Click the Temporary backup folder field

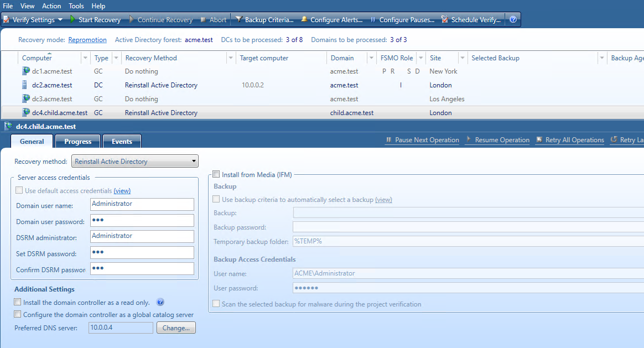(468, 241)
